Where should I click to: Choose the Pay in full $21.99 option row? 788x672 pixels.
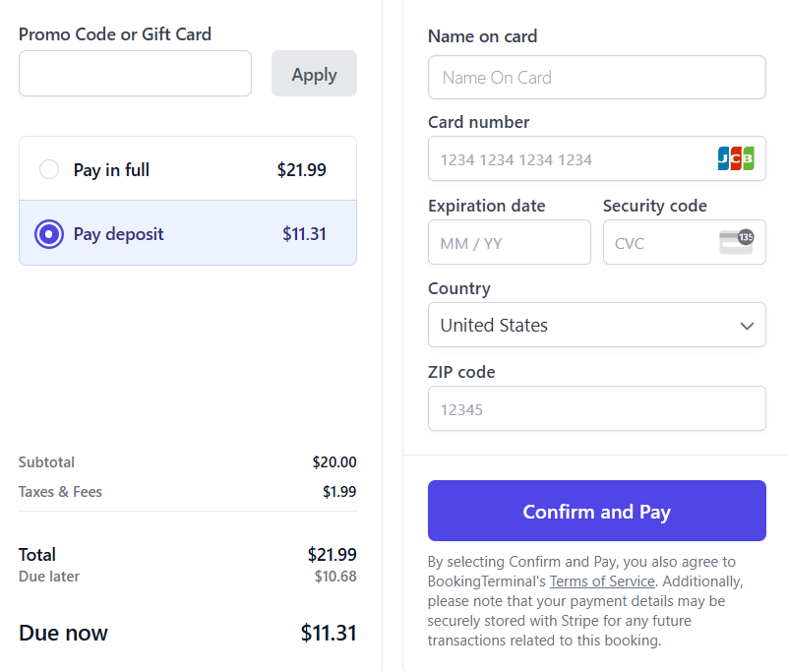(x=188, y=169)
